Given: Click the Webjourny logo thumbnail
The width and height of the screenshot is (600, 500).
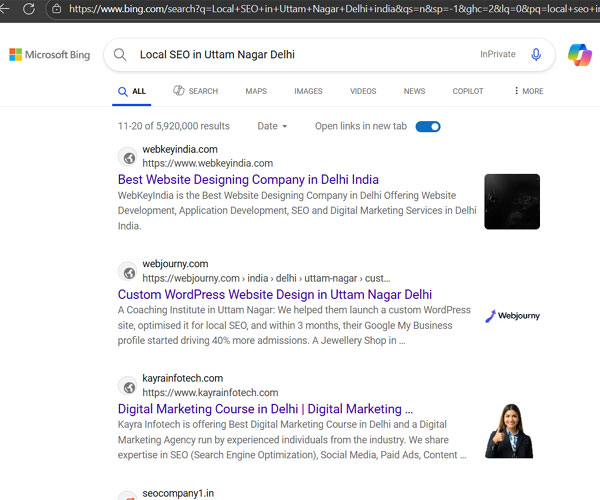Looking at the screenshot, I should click(512, 316).
